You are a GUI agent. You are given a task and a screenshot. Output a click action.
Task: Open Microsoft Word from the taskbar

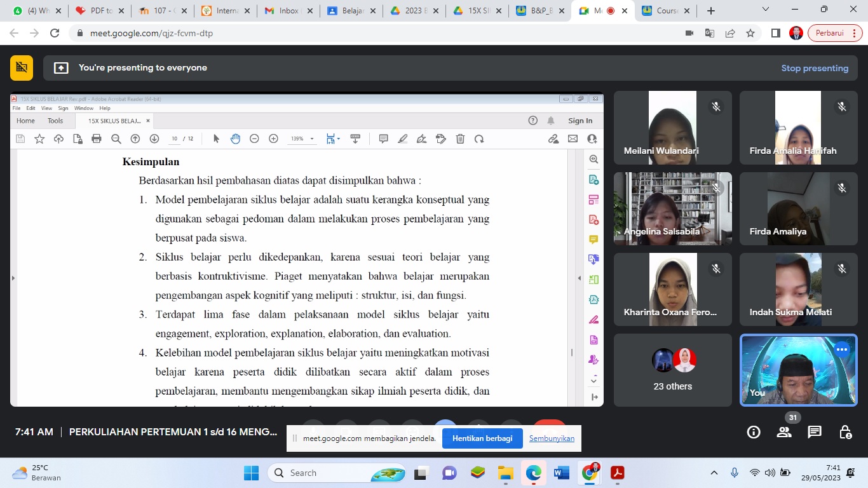click(562, 473)
